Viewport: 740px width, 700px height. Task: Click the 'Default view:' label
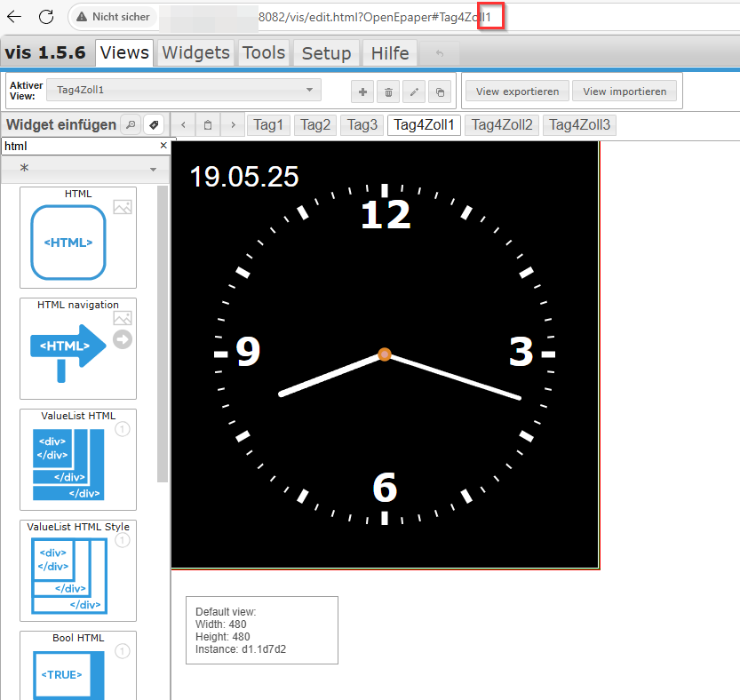[226, 612]
